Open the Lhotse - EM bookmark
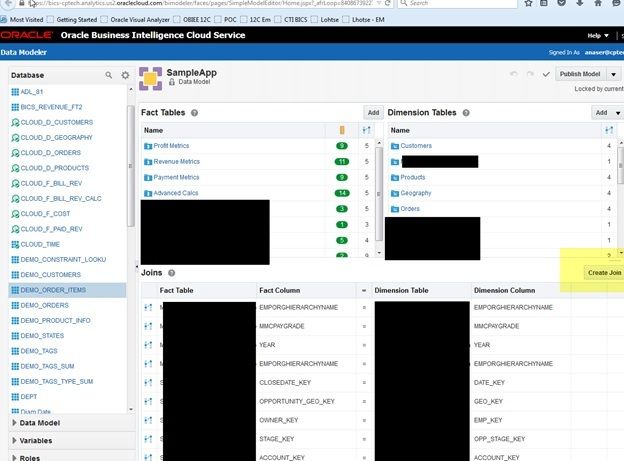The image size is (624, 461). point(364,20)
